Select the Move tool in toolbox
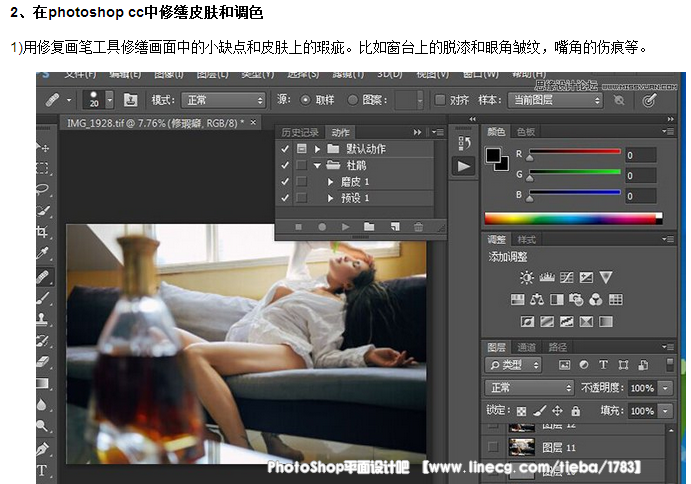This screenshot has height=484, width=691. [x=43, y=147]
